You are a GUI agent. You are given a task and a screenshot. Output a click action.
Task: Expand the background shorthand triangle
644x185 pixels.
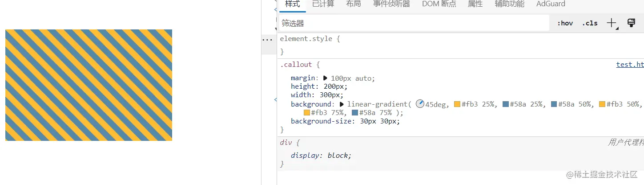coord(342,104)
